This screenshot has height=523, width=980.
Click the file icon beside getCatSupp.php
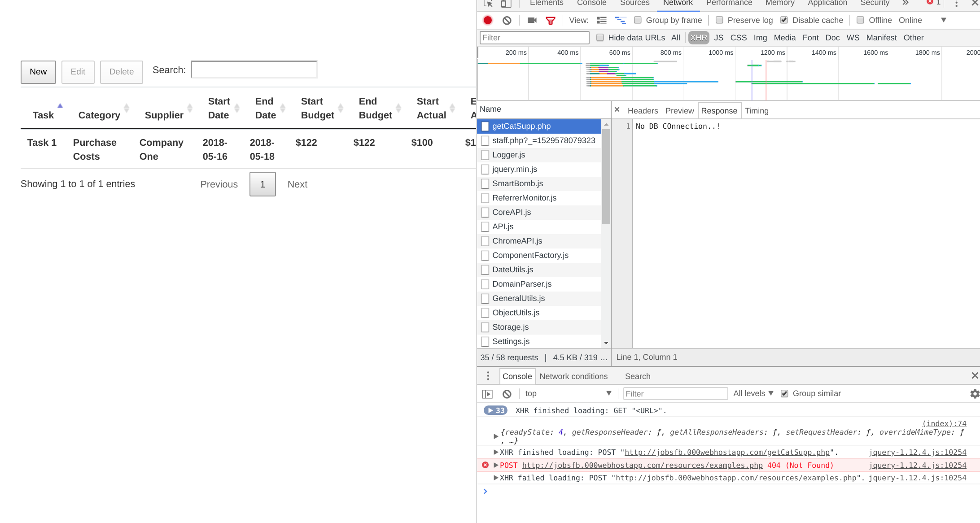[x=485, y=126]
